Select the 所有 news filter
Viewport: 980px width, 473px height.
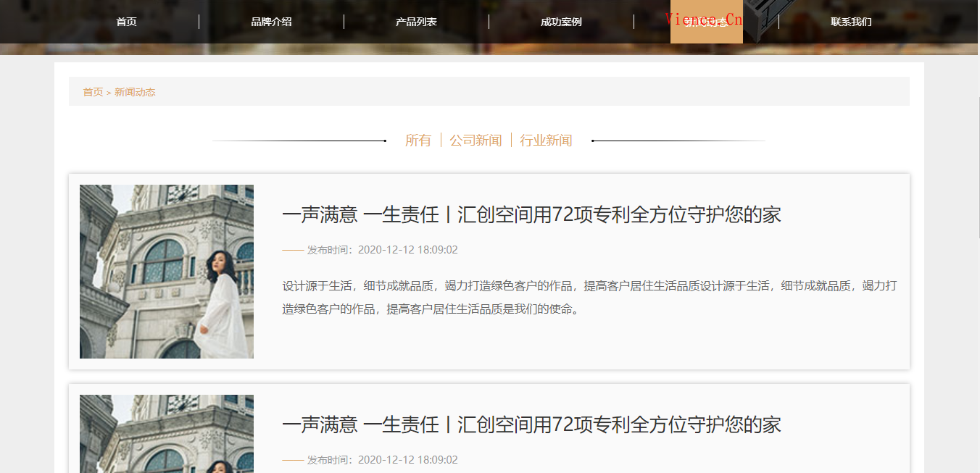coord(418,141)
